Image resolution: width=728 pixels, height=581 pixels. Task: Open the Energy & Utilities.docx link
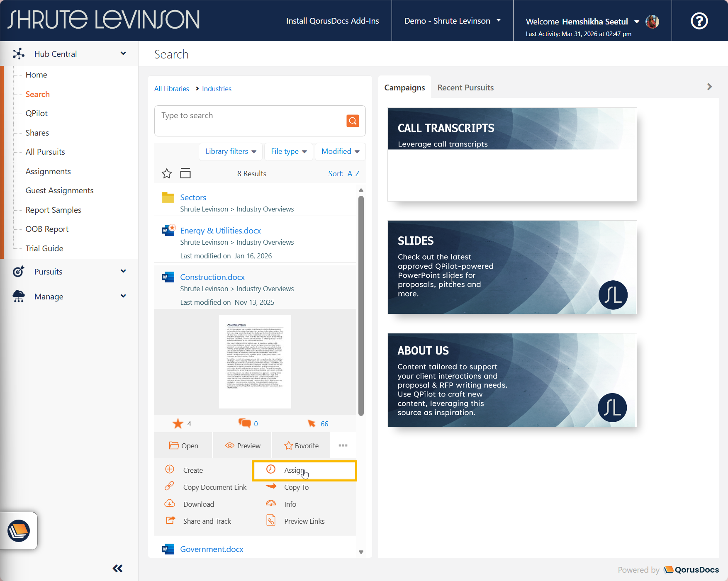220,231
